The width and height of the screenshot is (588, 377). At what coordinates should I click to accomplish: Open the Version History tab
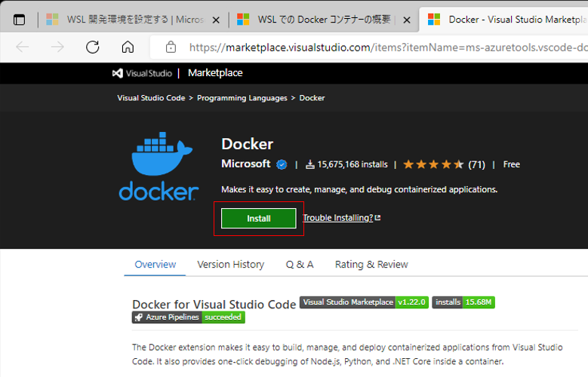click(231, 264)
